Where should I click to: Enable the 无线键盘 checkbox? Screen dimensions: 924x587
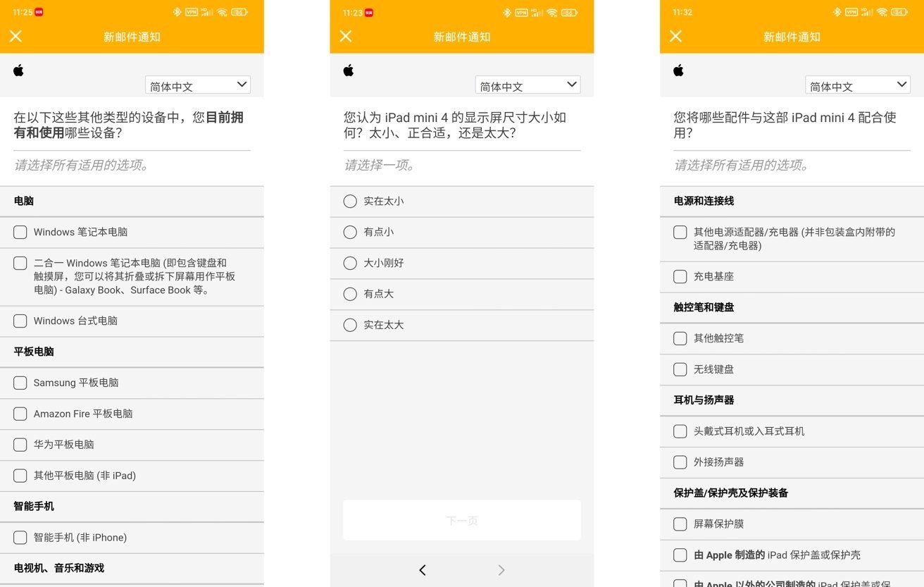[680, 369]
